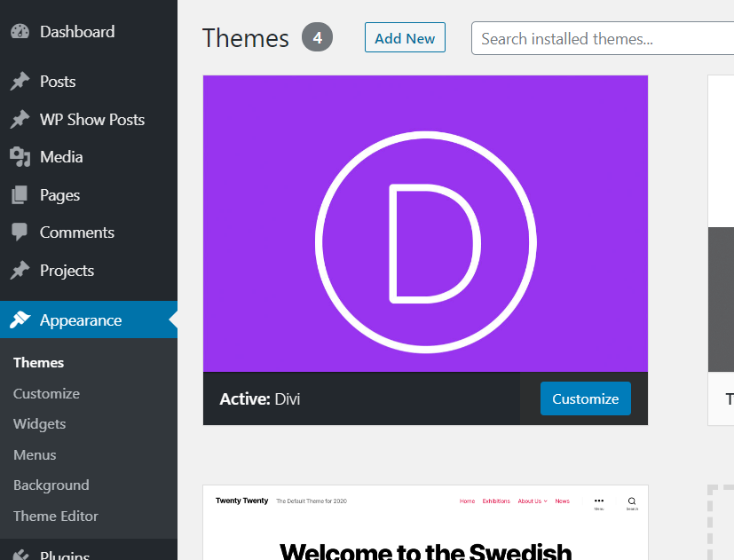Open the Pages menu item
The height and width of the screenshot is (560, 734).
pos(89,194)
